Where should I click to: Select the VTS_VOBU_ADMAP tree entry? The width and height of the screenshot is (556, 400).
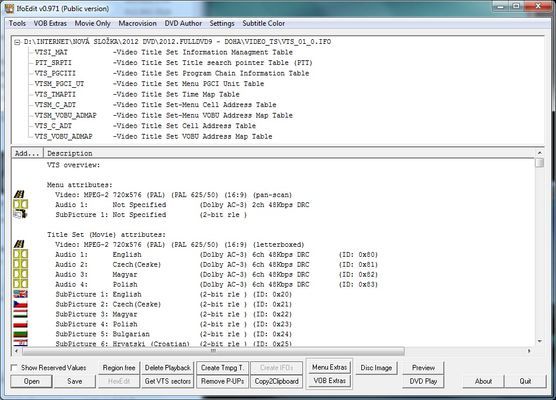click(63, 137)
